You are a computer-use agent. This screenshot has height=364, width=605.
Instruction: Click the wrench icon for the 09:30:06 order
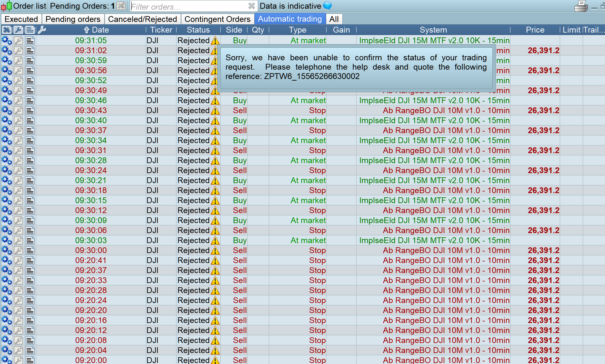tap(18, 231)
